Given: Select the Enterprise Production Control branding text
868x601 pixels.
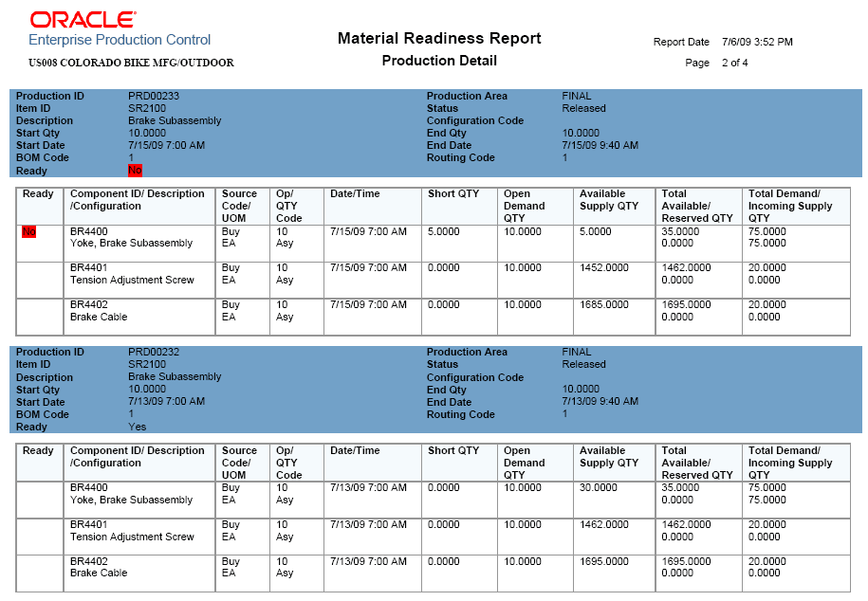Looking at the screenshot, I should 119,40.
